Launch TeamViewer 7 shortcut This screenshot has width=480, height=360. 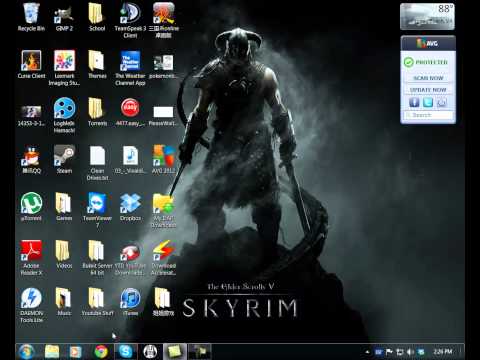tap(97, 210)
